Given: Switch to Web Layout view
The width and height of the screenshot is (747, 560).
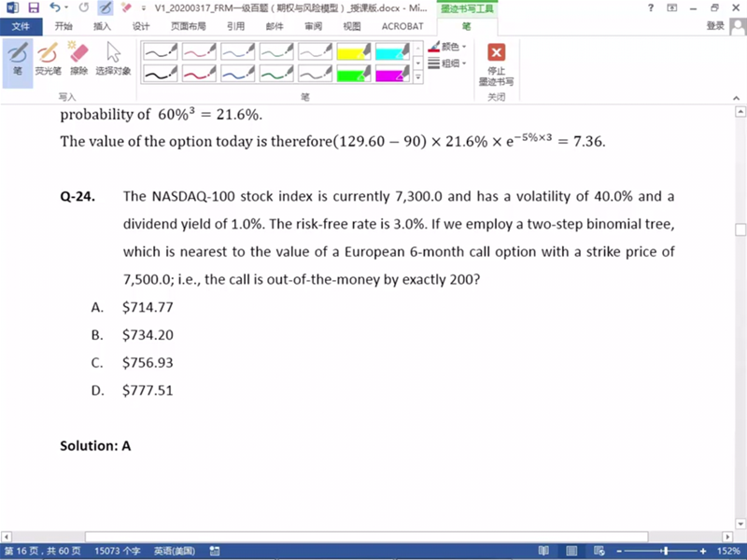Looking at the screenshot, I should pyautogui.click(x=599, y=551).
